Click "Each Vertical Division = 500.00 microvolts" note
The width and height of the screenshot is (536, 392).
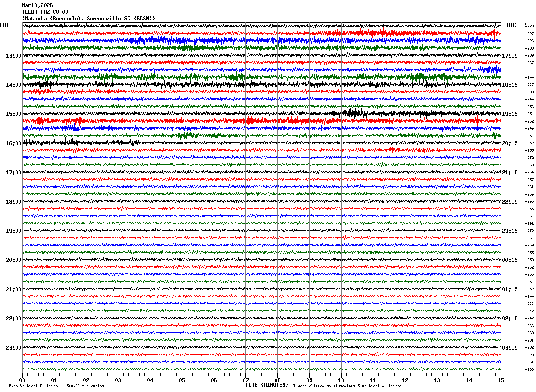click(56, 386)
